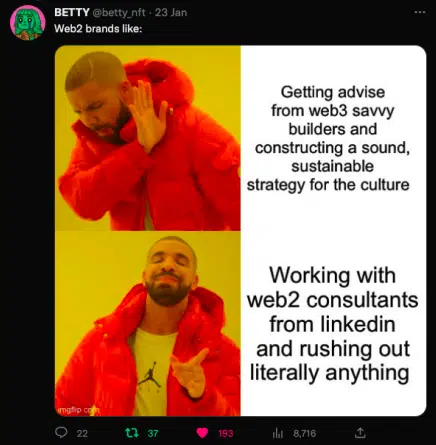
Task: Click the BETTY display name
Action: pyautogui.click(x=72, y=12)
